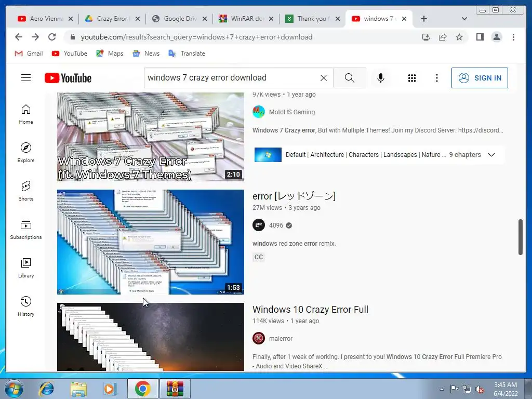Show hidden system tray icons
This screenshot has height=399, width=532.
[x=442, y=390]
